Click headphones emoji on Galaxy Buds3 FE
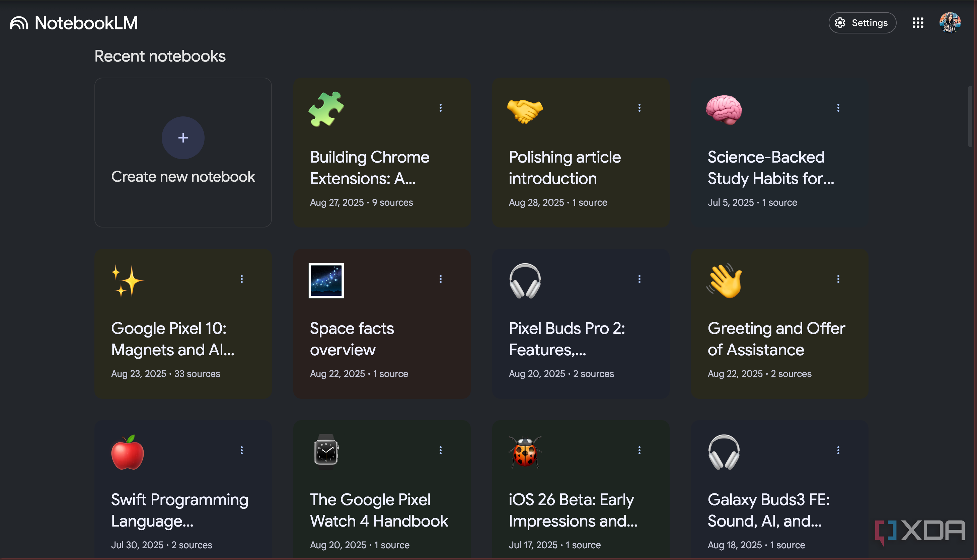 coord(724,452)
